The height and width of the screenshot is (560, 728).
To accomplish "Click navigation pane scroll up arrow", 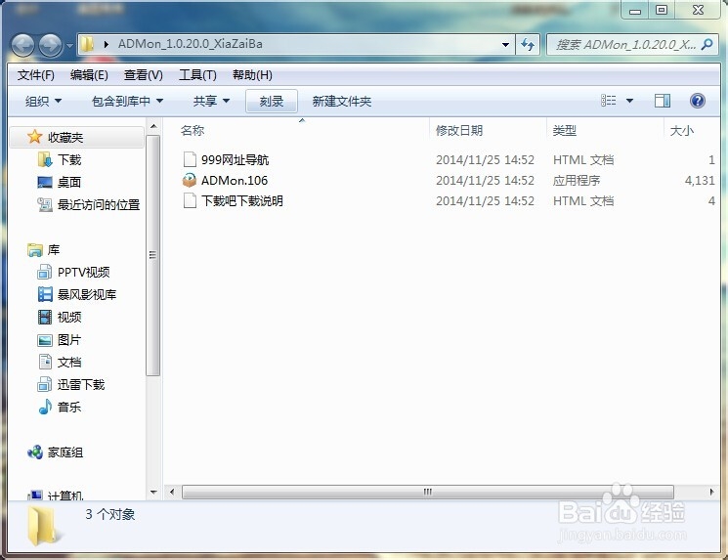I will tap(153, 126).
